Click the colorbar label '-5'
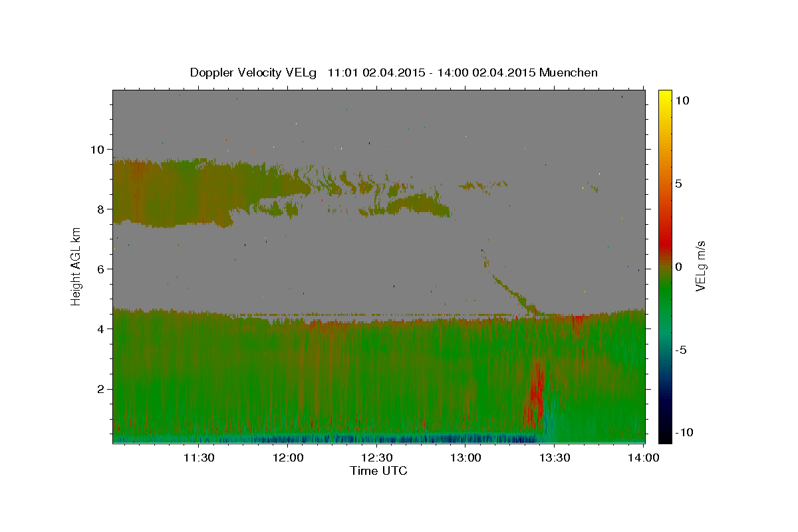This screenshot has height=532, width=798. 682,350
